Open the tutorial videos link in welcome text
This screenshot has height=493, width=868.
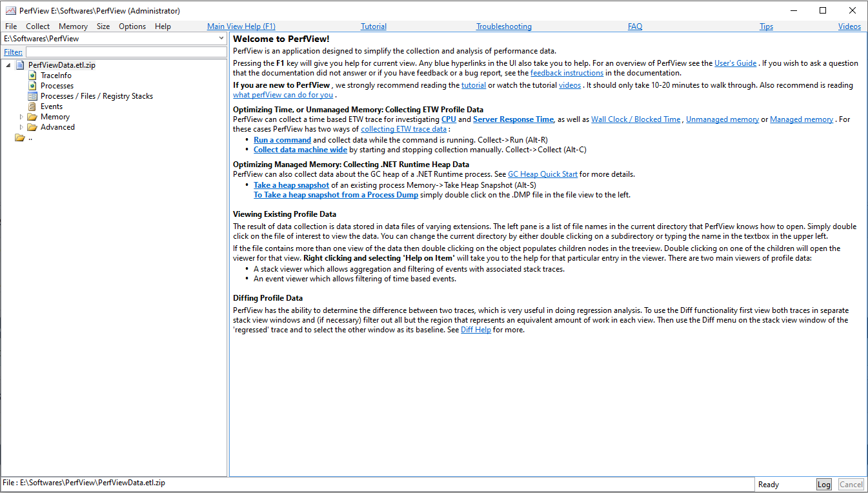pos(570,85)
